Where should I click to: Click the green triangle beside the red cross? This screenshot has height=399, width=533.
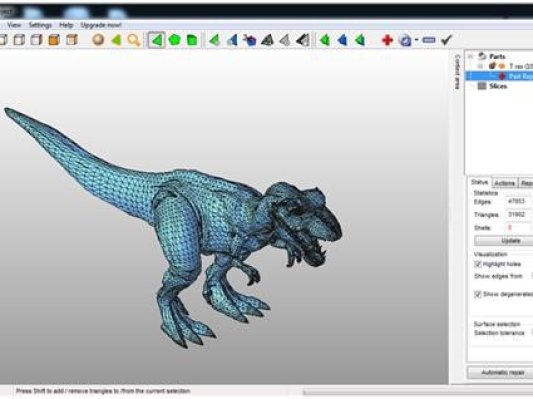tap(360, 40)
